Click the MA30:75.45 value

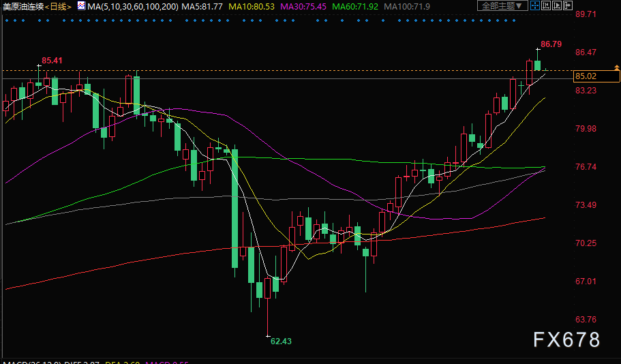pyautogui.click(x=303, y=6)
